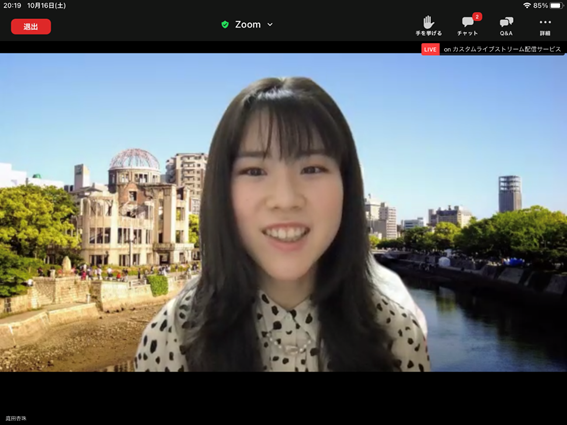Raise hand with the 手を挙げる icon

[429, 26]
